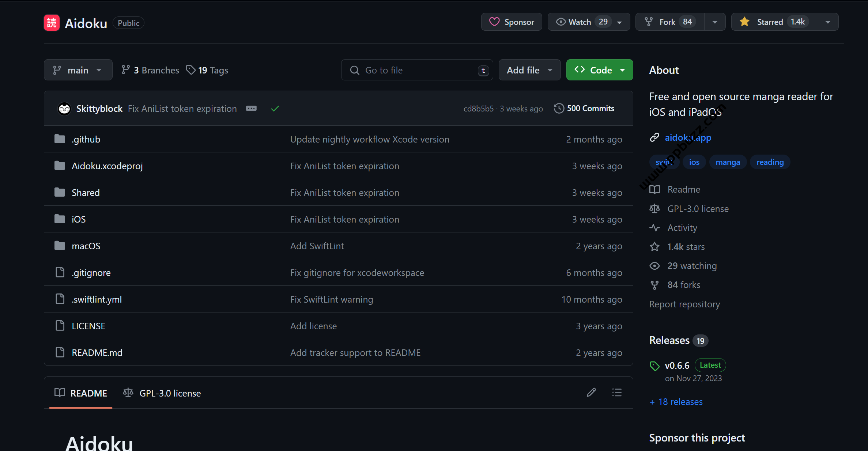
Task: Open 'Fix AniList token expiration' header commit
Action: (182, 109)
